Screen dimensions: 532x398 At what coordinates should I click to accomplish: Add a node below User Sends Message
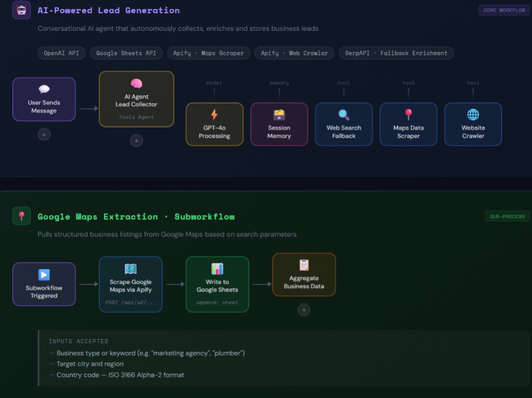click(44, 134)
